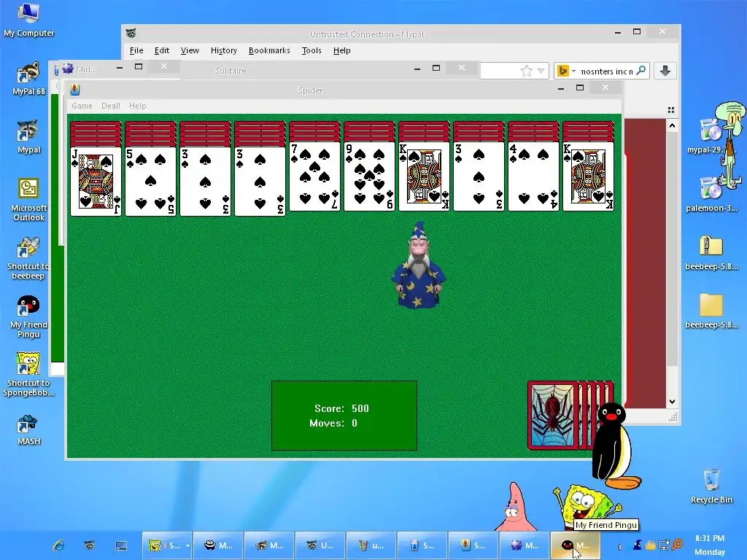Image resolution: width=747 pixels, height=560 pixels.
Task: Click the tab-groups grid icon in Mypal
Action: 671,110
